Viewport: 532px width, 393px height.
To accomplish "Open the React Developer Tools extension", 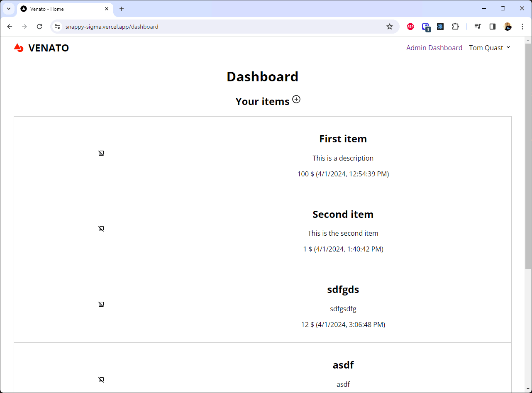I will [440, 27].
